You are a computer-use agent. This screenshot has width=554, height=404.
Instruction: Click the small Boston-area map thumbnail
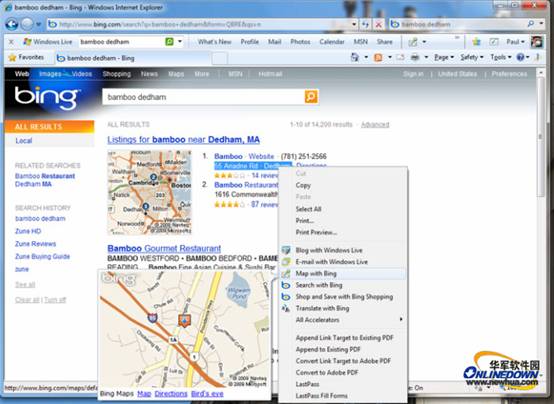pos(149,192)
